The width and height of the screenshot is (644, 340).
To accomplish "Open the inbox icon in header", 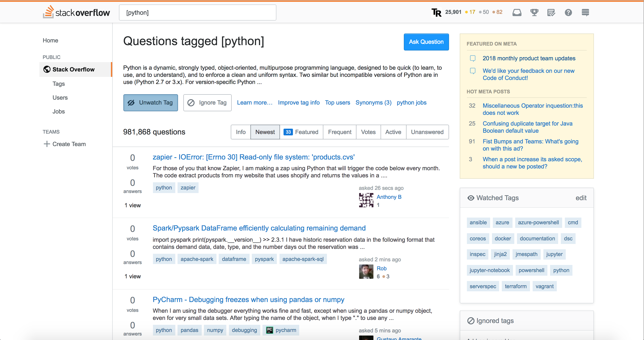I will pyautogui.click(x=517, y=12).
